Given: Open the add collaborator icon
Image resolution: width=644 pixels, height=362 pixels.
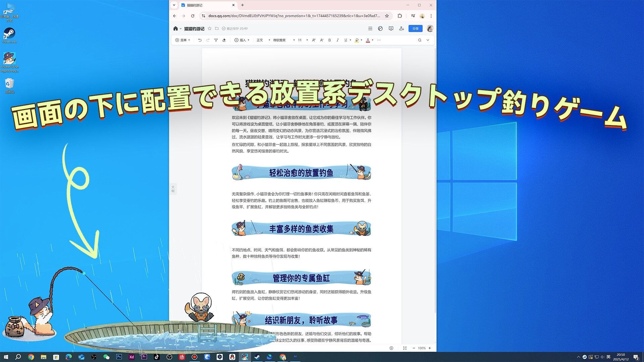Looking at the screenshot, I should [401, 29].
